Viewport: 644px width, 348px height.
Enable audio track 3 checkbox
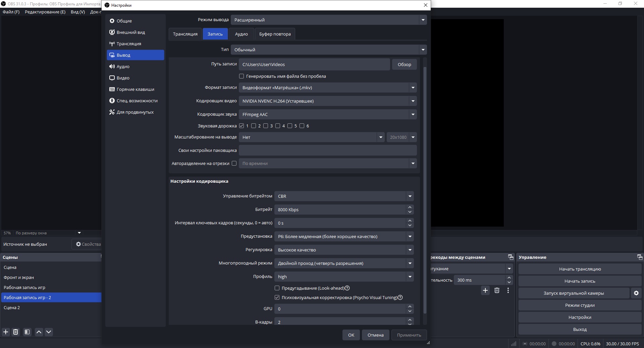tap(266, 126)
